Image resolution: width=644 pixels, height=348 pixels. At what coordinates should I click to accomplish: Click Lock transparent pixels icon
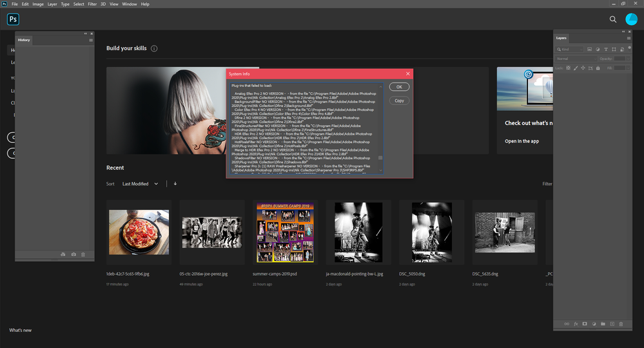pos(569,68)
